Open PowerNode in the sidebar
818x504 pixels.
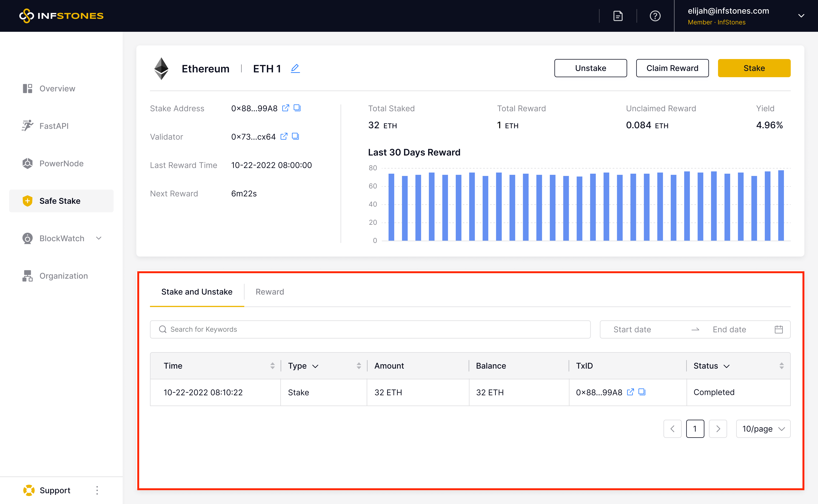61,163
